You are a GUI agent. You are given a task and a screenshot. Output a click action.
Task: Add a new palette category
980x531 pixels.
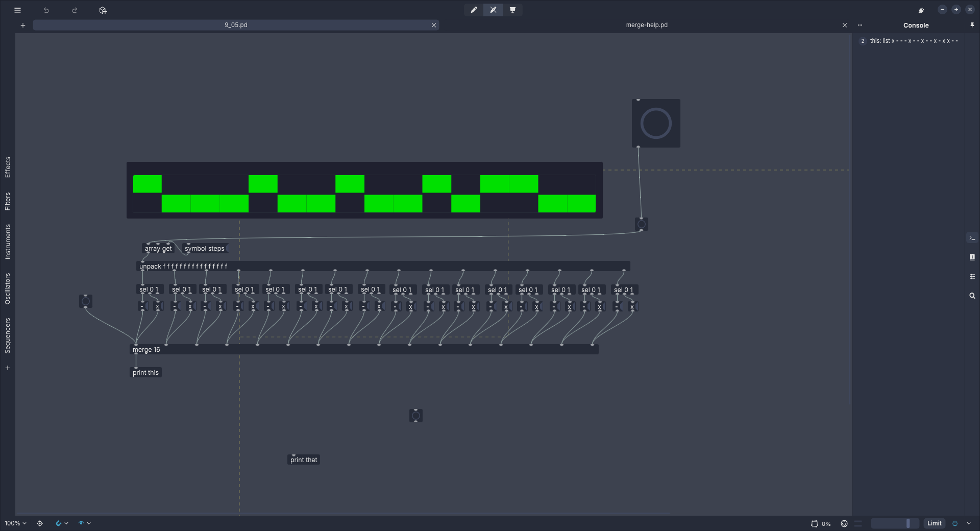8,368
